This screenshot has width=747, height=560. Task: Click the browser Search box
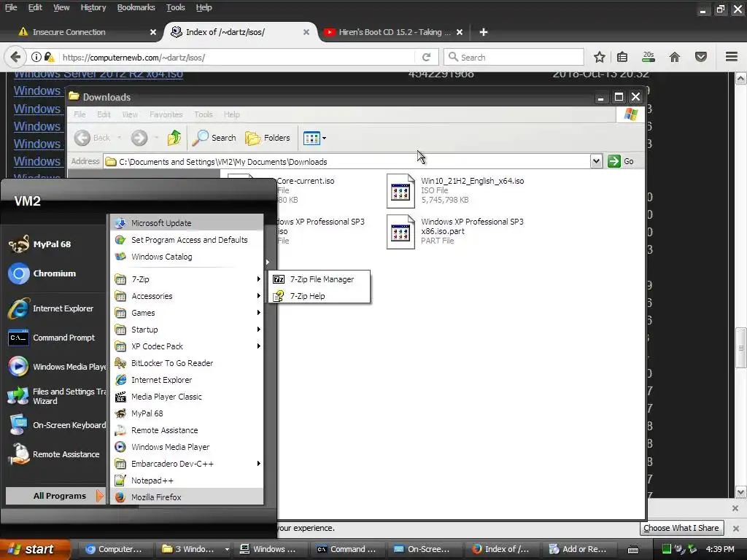coord(514,57)
